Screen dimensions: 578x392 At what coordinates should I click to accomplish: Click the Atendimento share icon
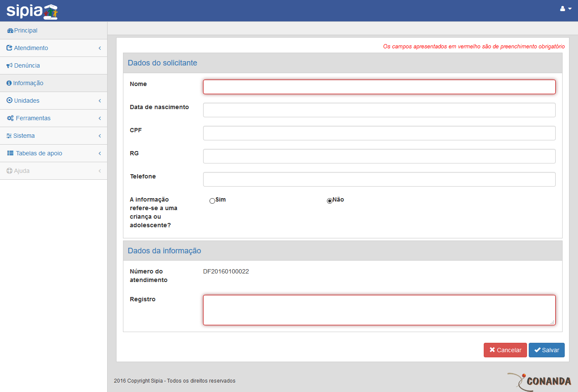(9, 48)
